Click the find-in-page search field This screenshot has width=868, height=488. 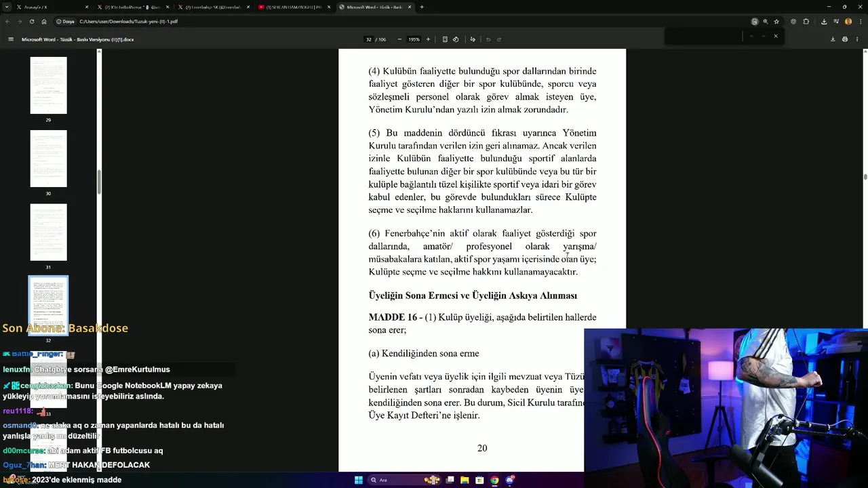point(704,36)
